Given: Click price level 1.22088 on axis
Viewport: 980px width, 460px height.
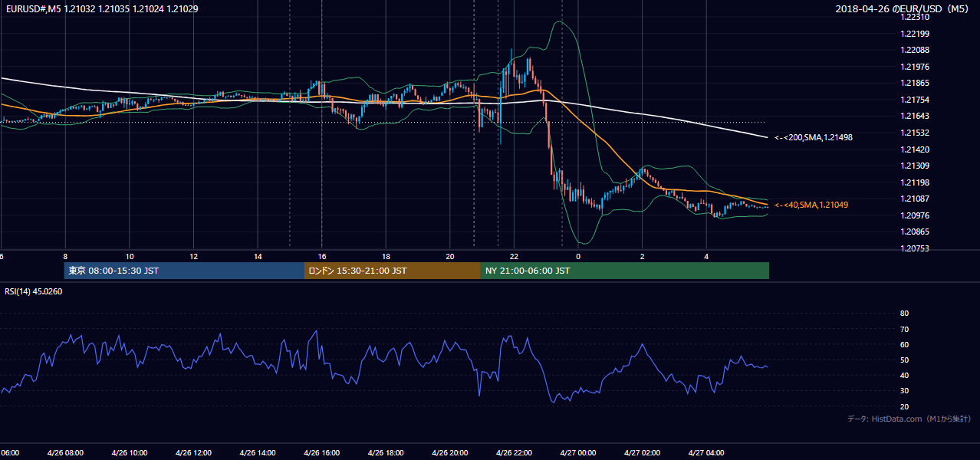Looking at the screenshot, I should (914, 50).
